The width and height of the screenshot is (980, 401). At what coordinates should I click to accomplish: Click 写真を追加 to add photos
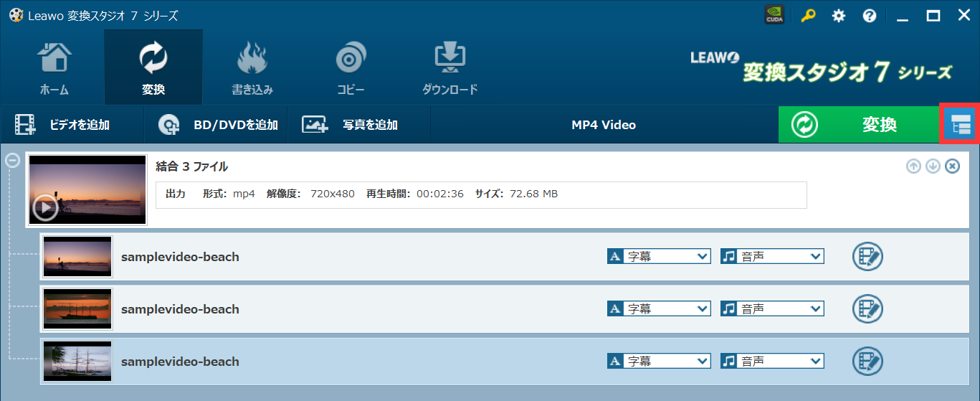(x=358, y=125)
